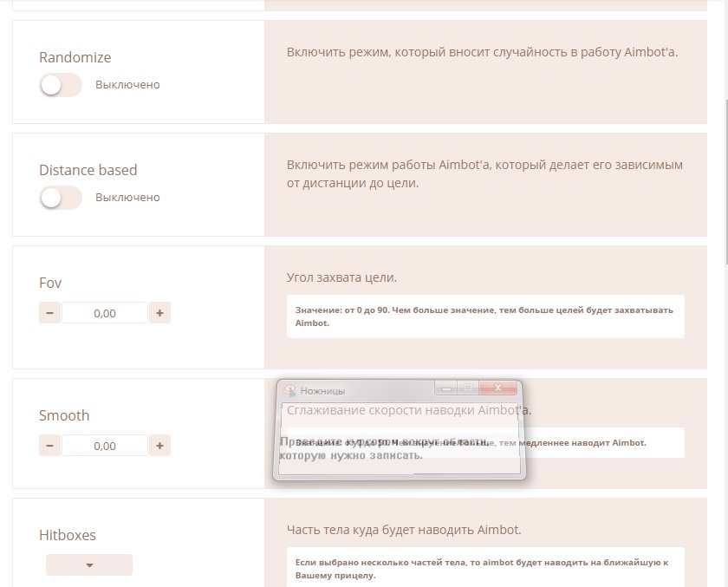Turn on the Distance based toggle
Viewport: 728px width, 587px height.
coord(60,198)
